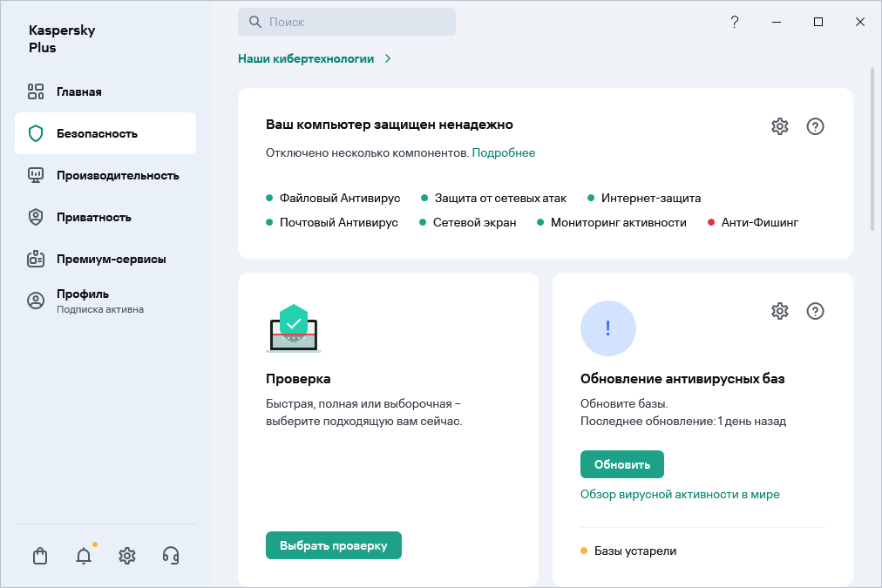This screenshot has width=882, height=588.
Task: Open notifications bell icon
Action: click(x=84, y=556)
